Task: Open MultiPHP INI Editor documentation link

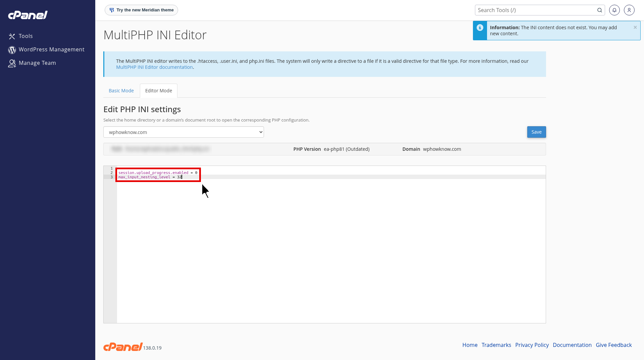Action: click(x=154, y=67)
